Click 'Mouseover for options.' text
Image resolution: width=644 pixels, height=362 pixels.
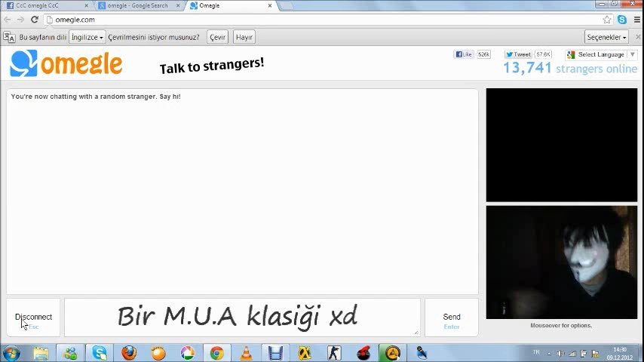tap(561, 326)
